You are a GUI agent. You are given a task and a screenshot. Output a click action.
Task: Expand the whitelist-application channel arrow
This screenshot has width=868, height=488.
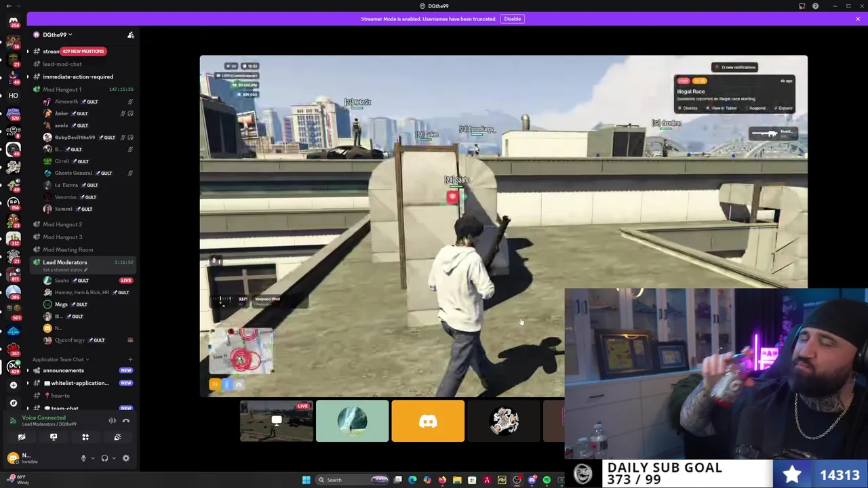[28, 383]
